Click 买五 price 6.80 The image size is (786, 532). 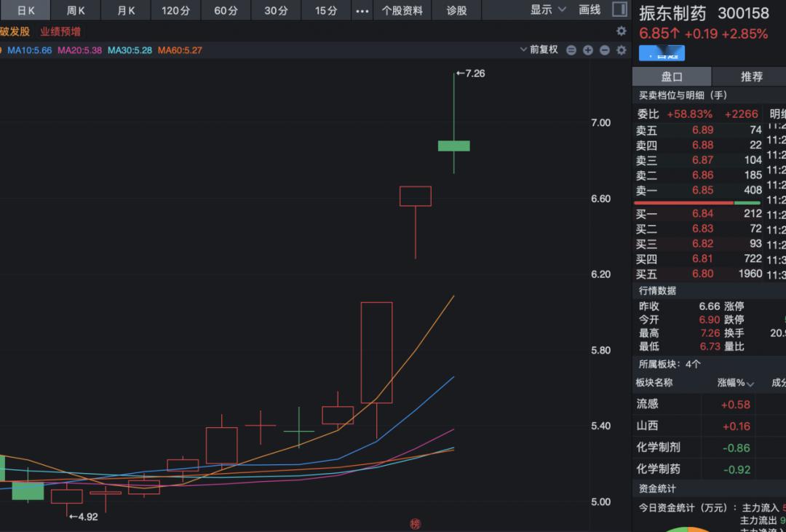(x=703, y=274)
